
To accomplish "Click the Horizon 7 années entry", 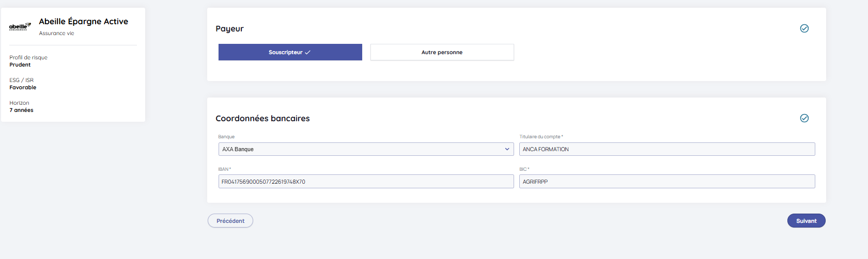I will point(21,106).
